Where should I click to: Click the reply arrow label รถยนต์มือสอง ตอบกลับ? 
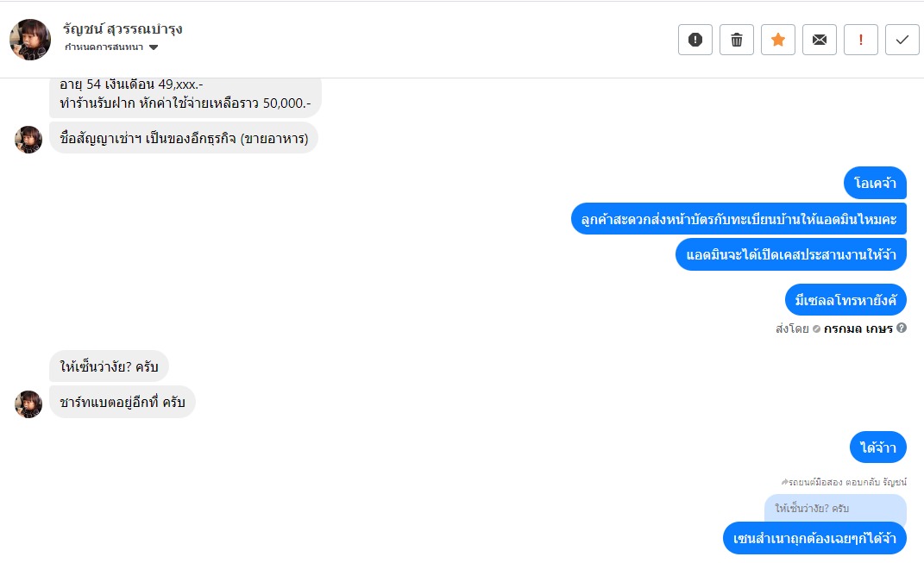(x=843, y=482)
